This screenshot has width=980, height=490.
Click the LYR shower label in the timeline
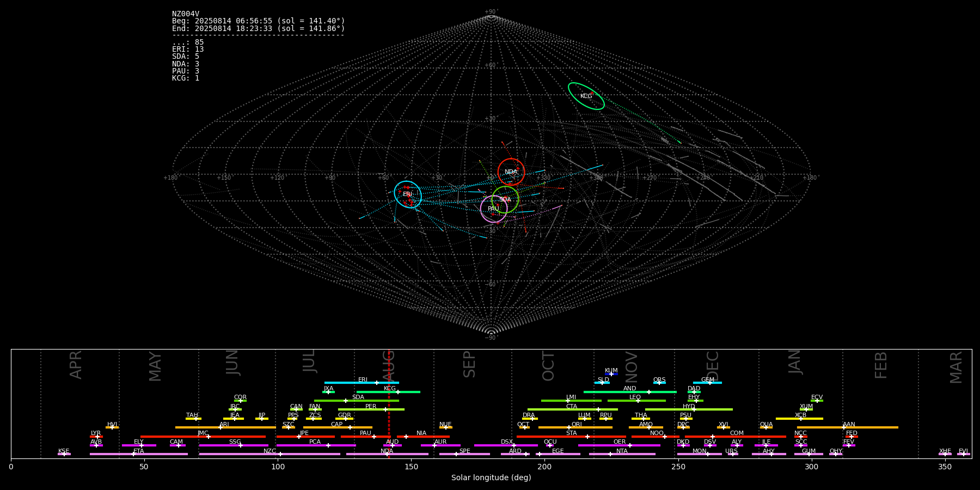click(96, 433)
